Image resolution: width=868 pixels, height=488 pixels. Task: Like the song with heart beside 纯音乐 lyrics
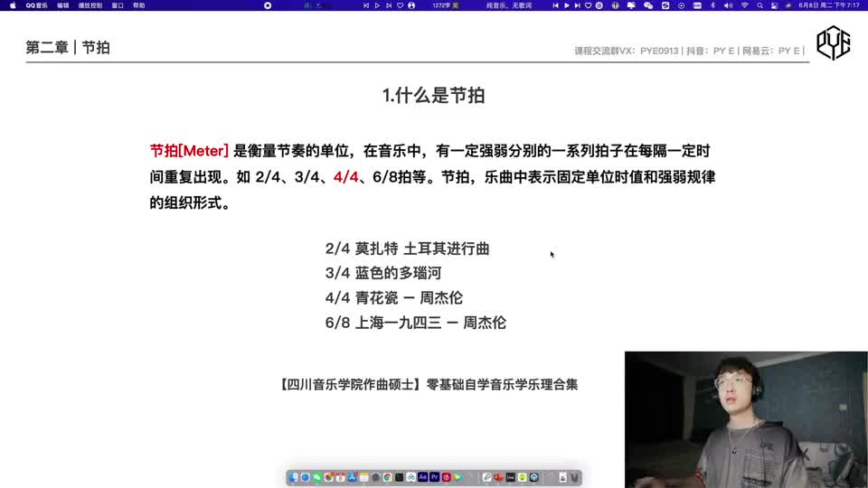[x=588, y=5]
